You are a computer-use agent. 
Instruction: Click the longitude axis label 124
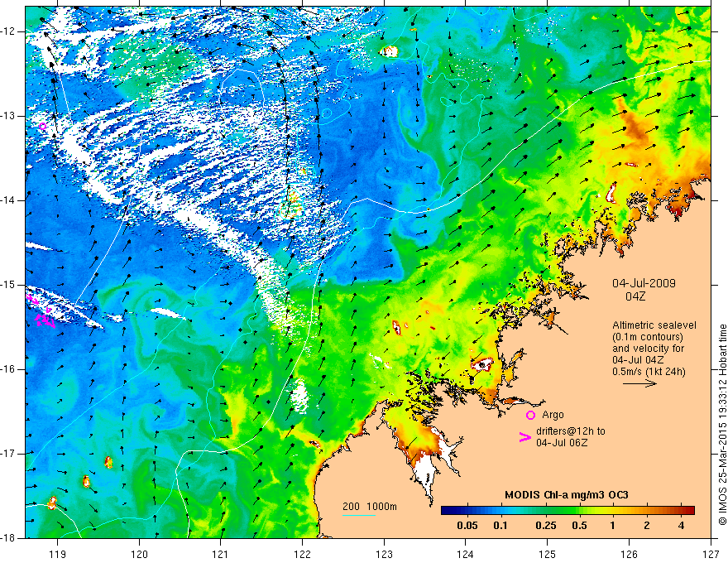pyautogui.click(x=466, y=554)
